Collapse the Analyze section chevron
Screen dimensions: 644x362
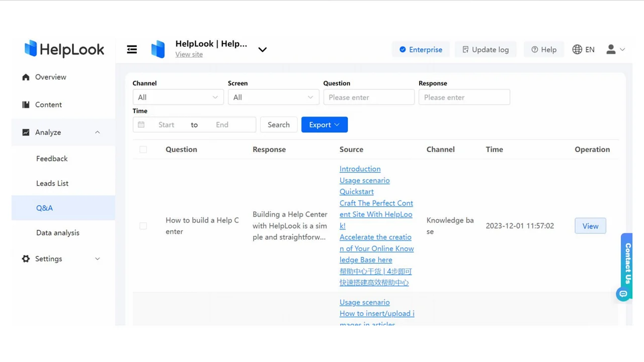click(x=97, y=132)
